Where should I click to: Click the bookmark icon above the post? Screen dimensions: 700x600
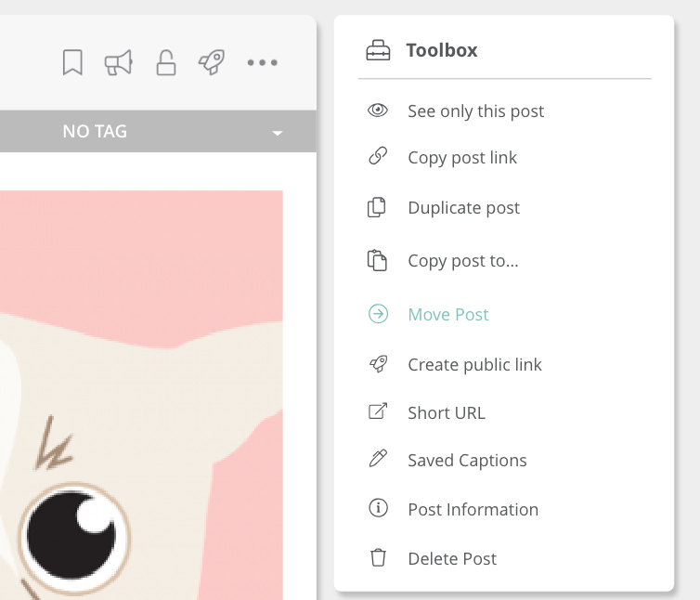pos(72,62)
